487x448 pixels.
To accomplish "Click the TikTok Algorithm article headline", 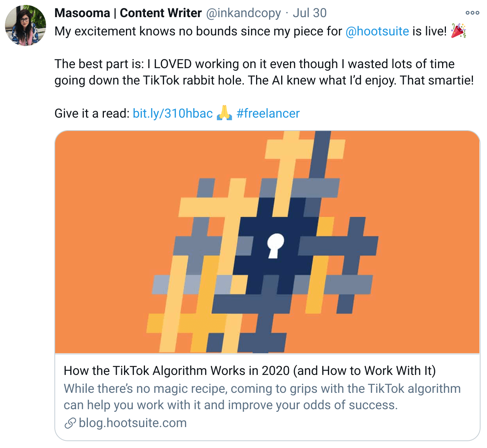I will [x=250, y=371].
